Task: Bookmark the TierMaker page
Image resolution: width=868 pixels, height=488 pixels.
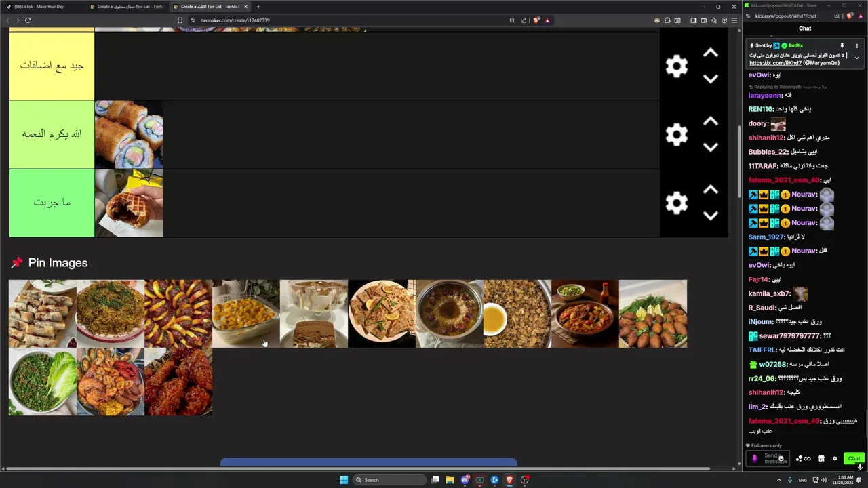Action: [180, 20]
